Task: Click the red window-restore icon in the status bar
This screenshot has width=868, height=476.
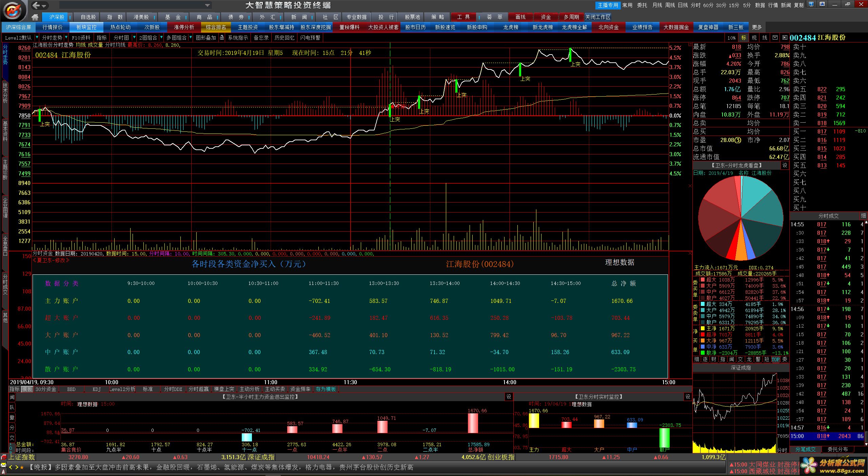Action: tap(3, 457)
